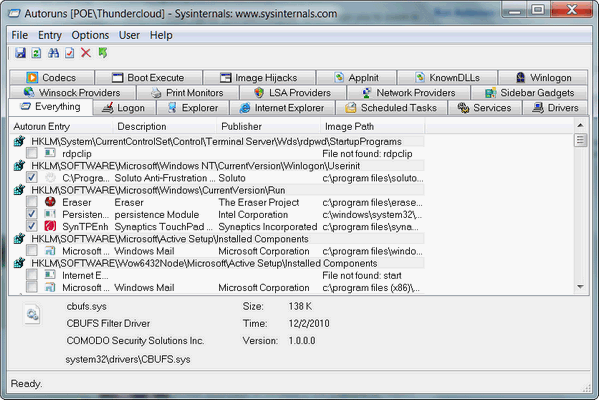
Task: Open the Print Monitors tab
Action: click(x=188, y=92)
